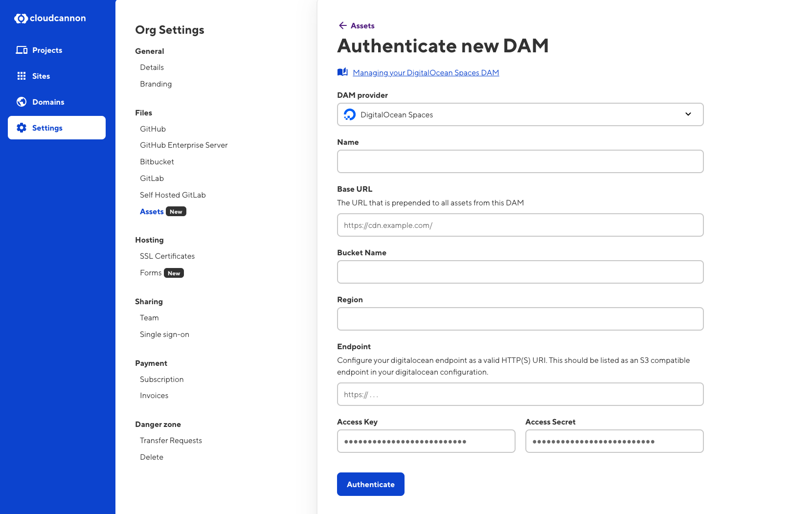Screen dimensions: 812x514
Task: Select Branding under General
Action: pyautogui.click(x=156, y=84)
